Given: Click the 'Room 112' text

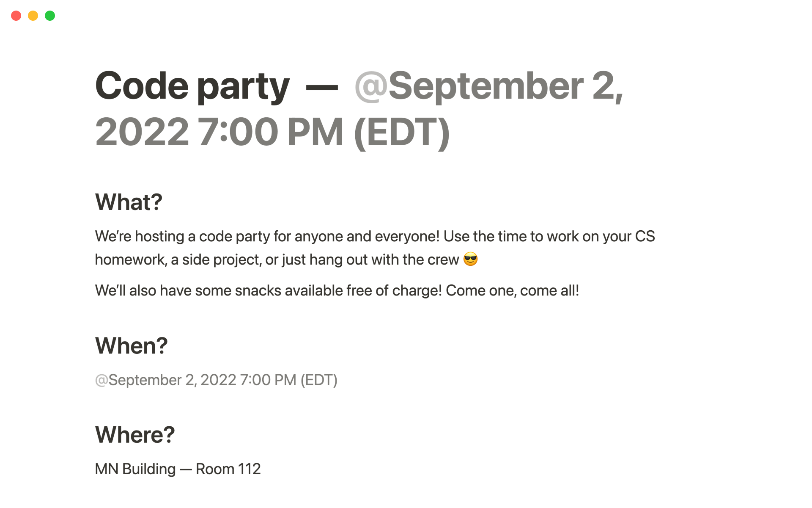Looking at the screenshot, I should tap(228, 469).
